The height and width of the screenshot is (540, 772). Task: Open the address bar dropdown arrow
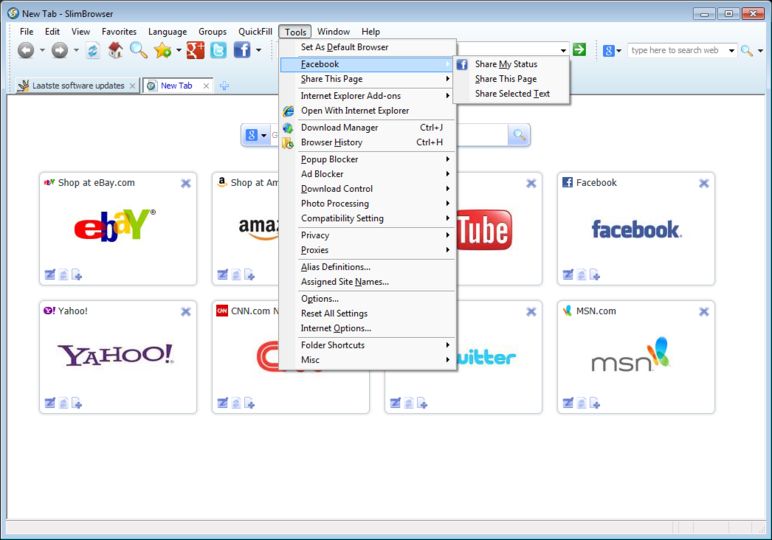point(563,50)
